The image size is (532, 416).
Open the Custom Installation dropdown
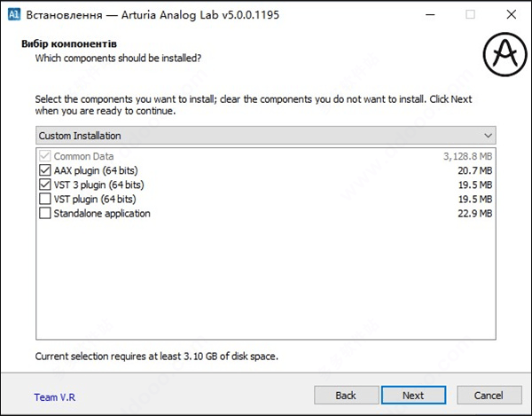click(x=265, y=136)
